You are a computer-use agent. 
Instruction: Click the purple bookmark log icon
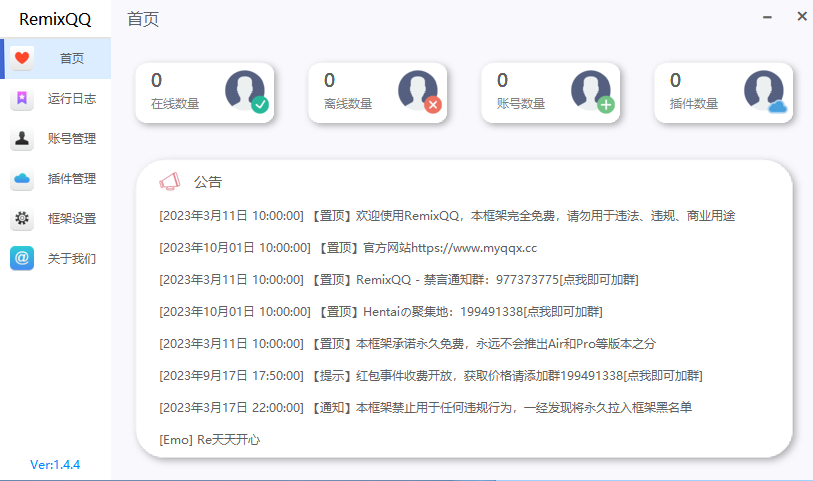point(22,98)
